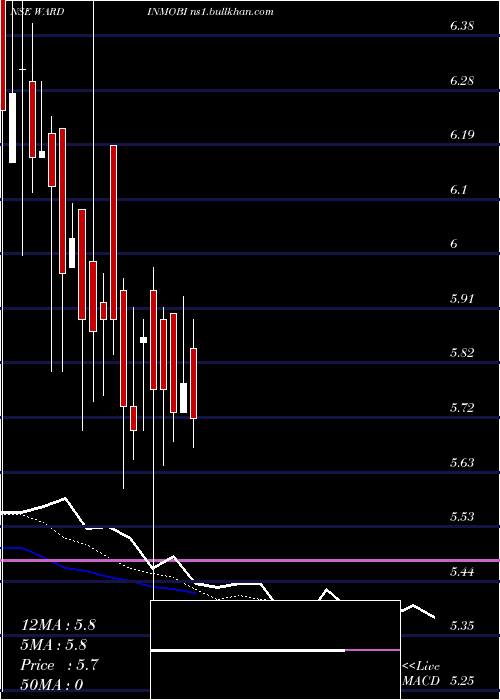500x700 pixels.
Task: Click the 12MA : 5.8 label
Action: pos(58,625)
